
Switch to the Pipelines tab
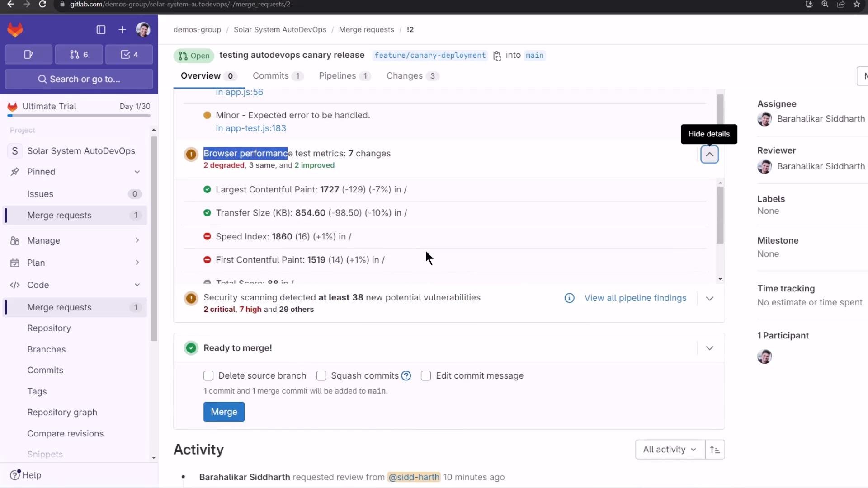[x=345, y=76]
